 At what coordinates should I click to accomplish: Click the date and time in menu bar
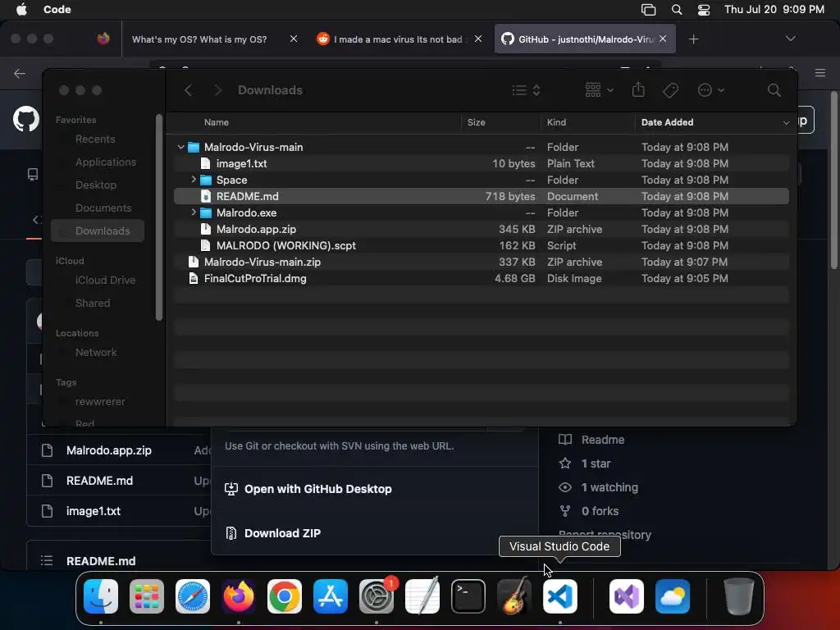pos(774,10)
